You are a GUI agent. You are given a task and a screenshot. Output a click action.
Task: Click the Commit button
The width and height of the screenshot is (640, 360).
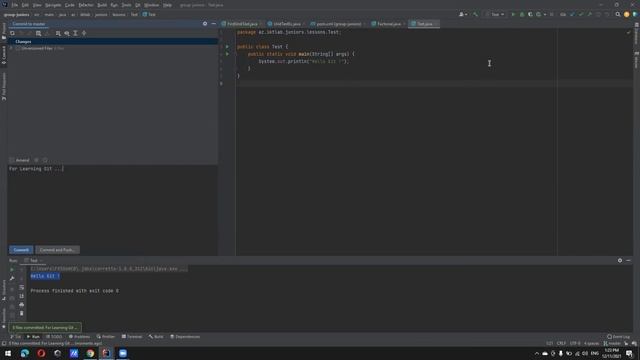(x=21, y=250)
